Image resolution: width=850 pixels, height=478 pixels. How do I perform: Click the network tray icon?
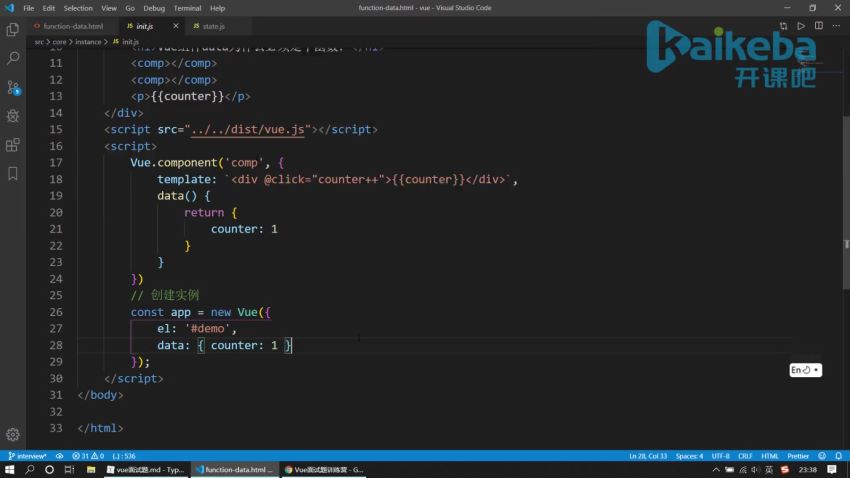(743, 470)
